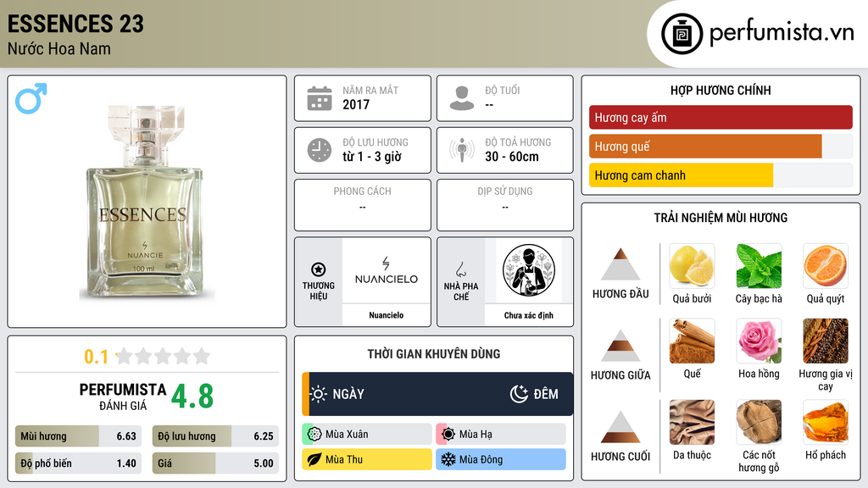
Task: Click the male gender symbol icon
Action: click(x=31, y=98)
